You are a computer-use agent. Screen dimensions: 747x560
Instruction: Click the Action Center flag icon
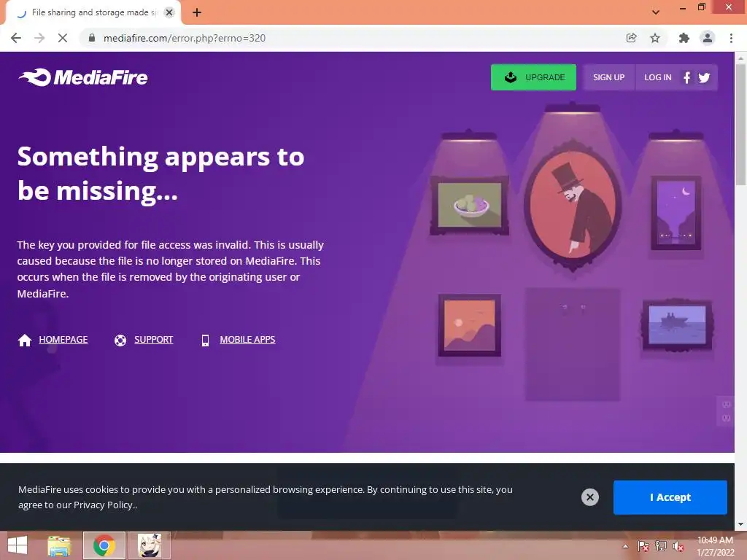coord(643,546)
